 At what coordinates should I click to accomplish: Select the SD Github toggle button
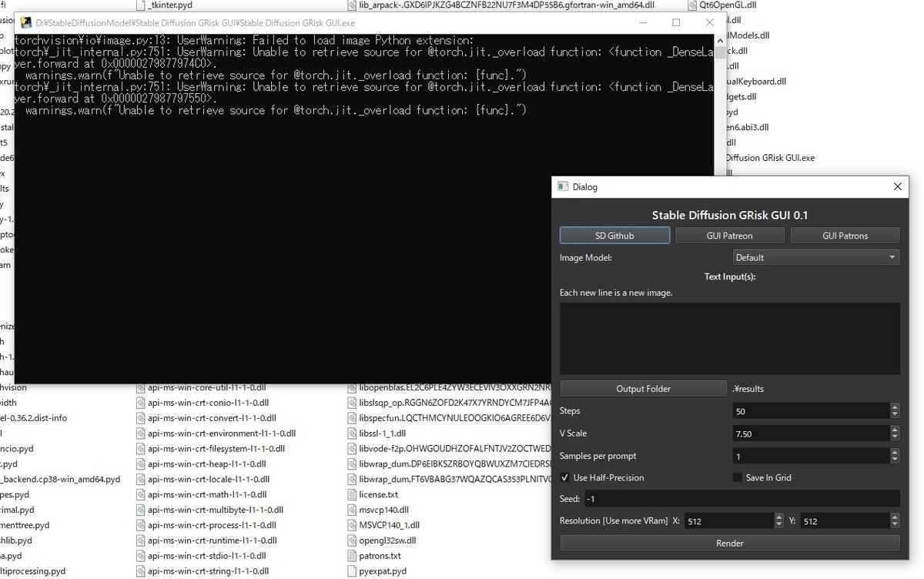pos(614,235)
